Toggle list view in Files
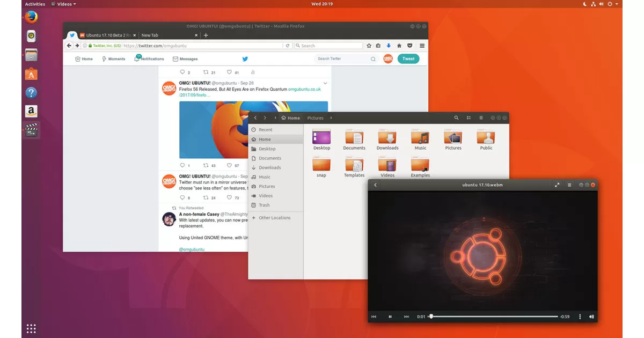 469,117
